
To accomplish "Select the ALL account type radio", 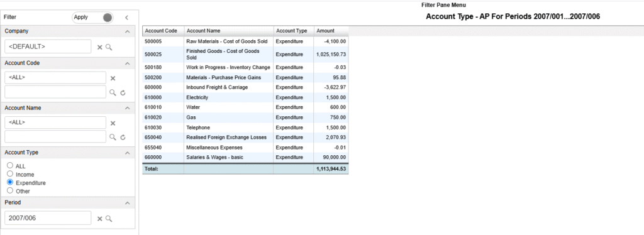I will click(x=10, y=166).
